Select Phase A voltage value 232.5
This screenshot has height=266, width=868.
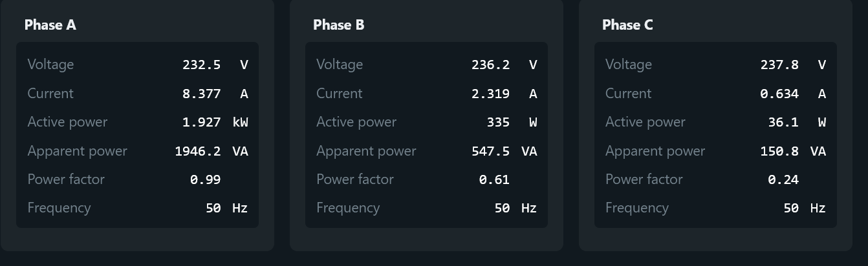pos(202,65)
